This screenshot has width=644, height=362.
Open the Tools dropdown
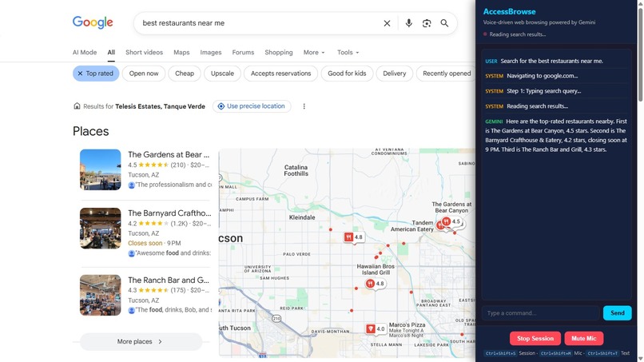(x=348, y=53)
